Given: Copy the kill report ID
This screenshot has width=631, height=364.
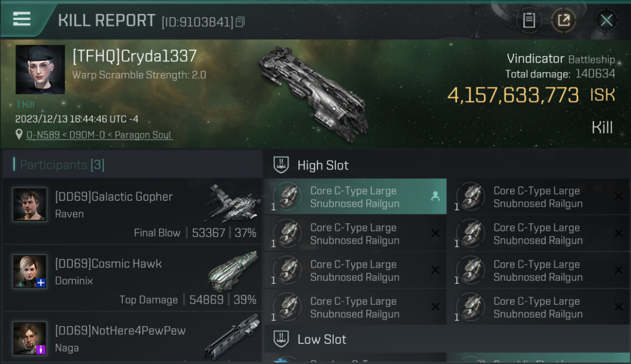Looking at the screenshot, I should point(240,22).
